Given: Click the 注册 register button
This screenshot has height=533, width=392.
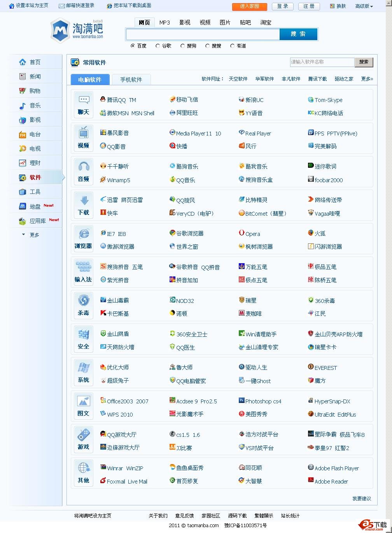Looking at the screenshot, I should 309,7.
